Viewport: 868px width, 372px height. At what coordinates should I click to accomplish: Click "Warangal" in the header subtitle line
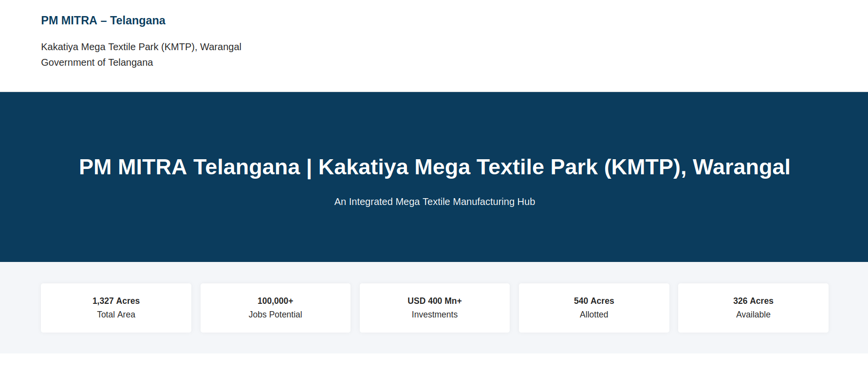(221, 47)
